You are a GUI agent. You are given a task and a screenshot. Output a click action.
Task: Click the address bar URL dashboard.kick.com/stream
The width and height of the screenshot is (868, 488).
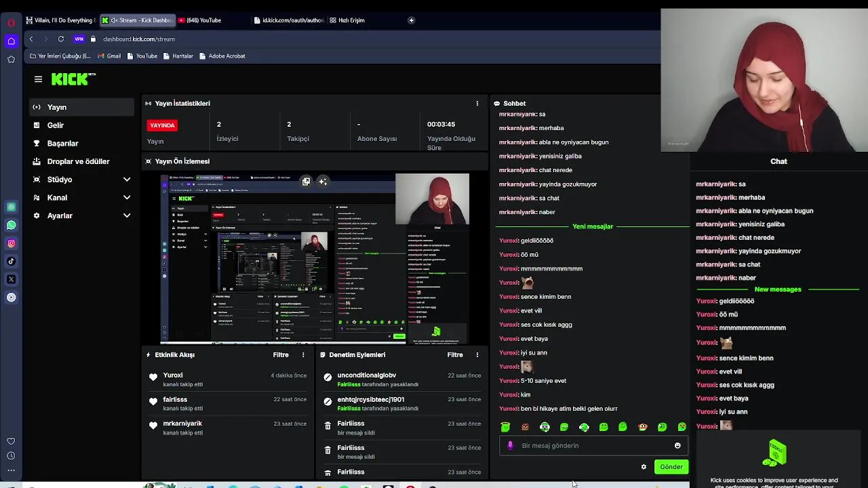139,39
